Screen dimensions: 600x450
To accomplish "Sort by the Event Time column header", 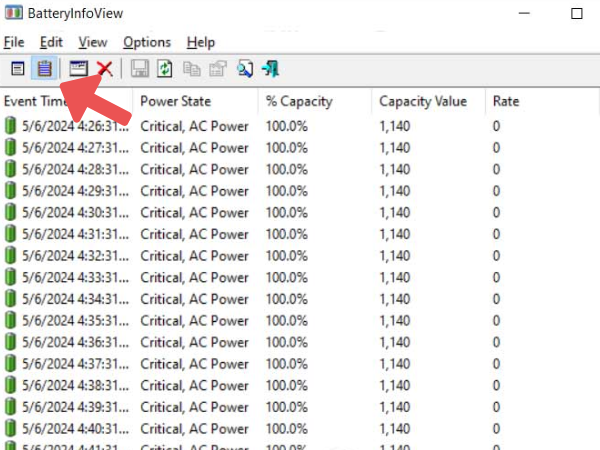I will point(66,101).
